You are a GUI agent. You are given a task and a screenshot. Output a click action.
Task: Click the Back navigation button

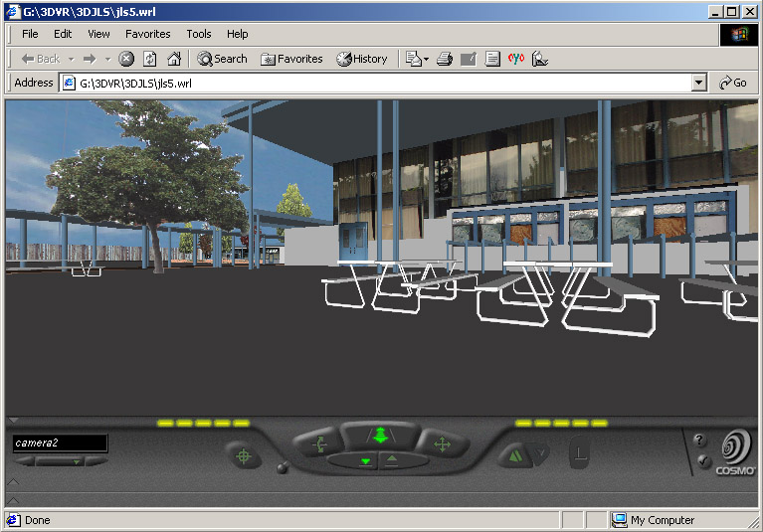coord(41,59)
